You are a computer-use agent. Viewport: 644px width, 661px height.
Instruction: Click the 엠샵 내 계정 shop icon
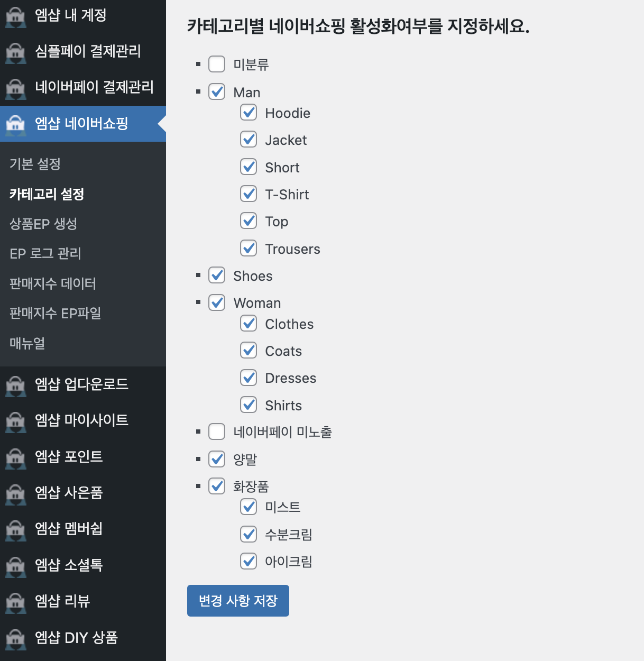(x=16, y=16)
